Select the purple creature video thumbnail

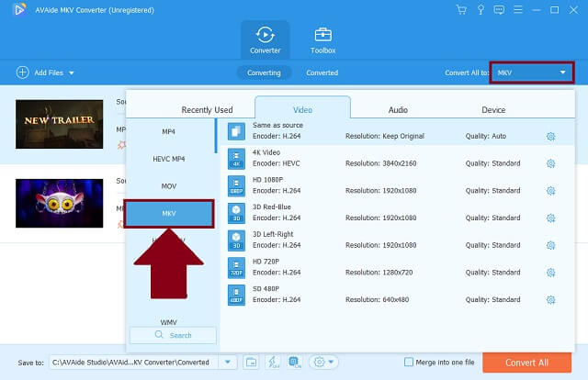click(59, 203)
